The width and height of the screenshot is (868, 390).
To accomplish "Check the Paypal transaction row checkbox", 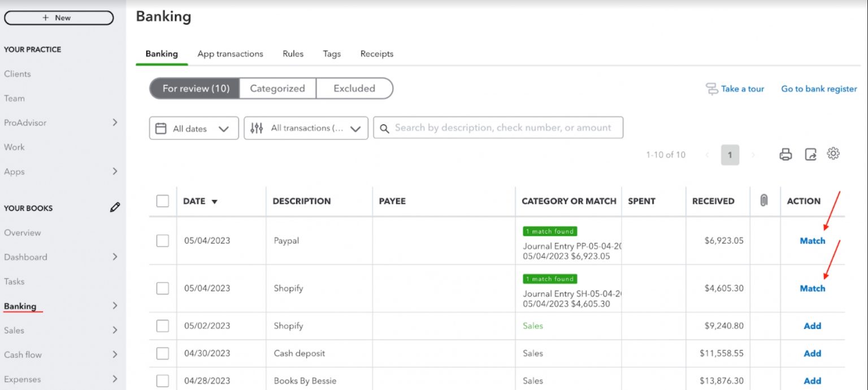I will [163, 240].
